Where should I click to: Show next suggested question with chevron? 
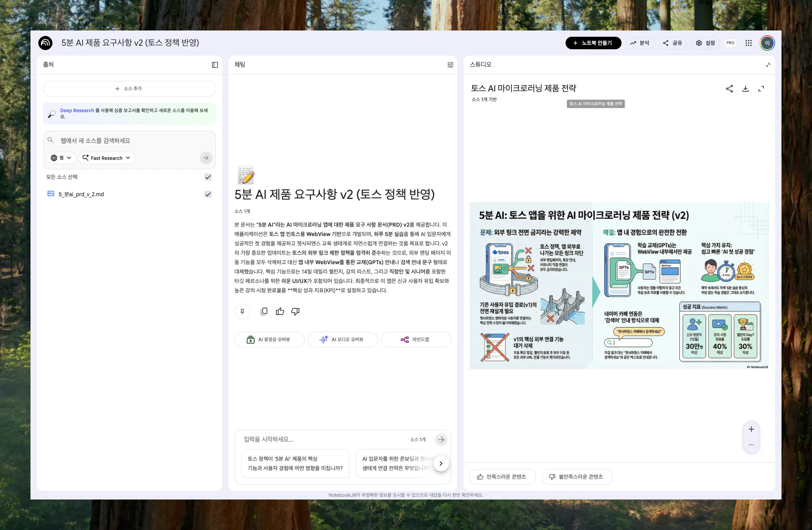[x=441, y=464]
